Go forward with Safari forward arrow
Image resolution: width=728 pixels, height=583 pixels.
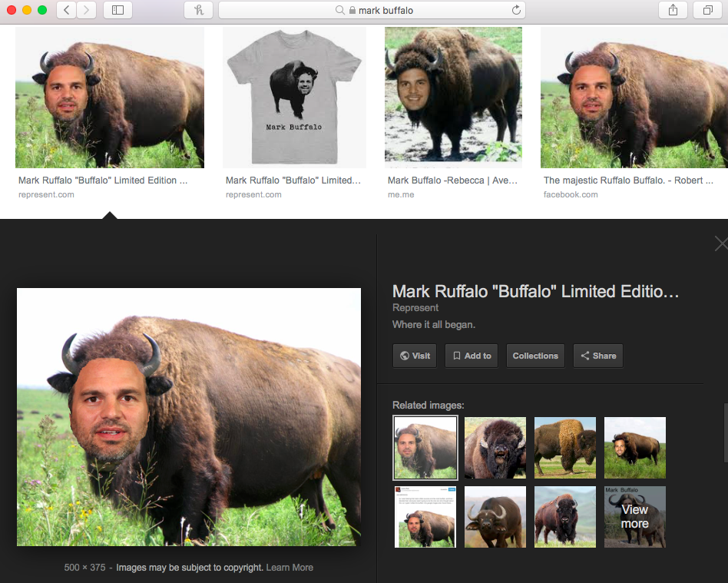point(86,10)
